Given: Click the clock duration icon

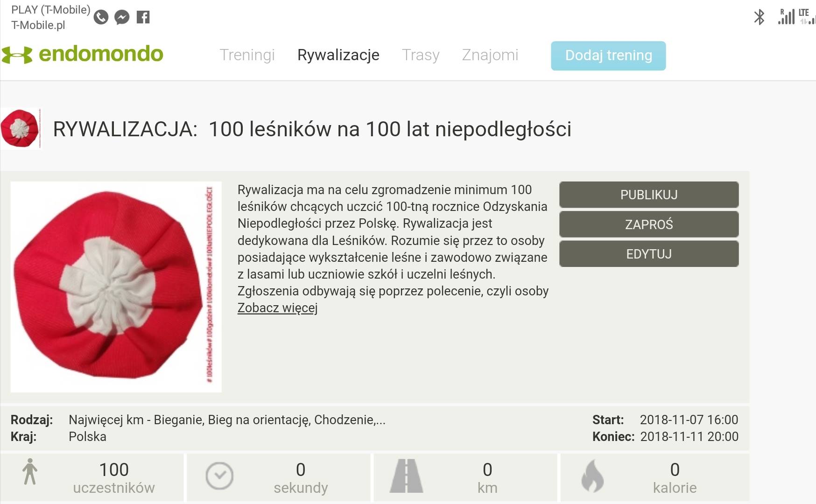Looking at the screenshot, I should (x=219, y=476).
